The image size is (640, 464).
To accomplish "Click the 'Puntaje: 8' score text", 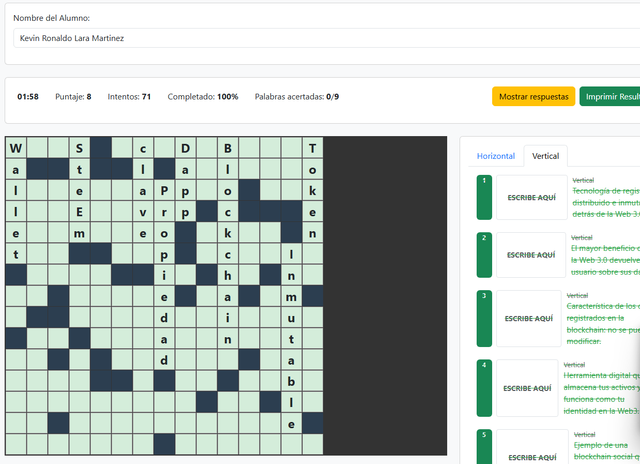I will [73, 97].
